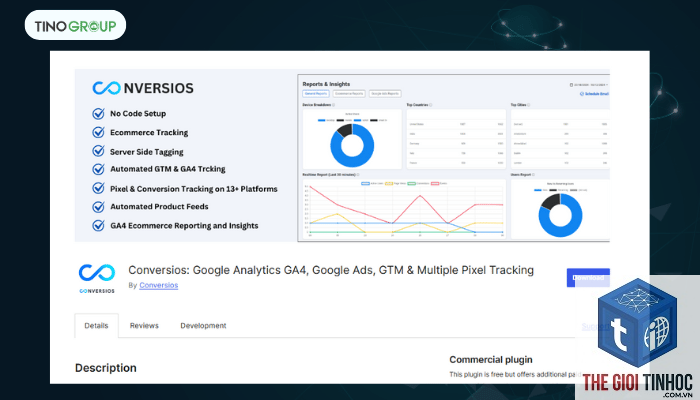Click the 'Automated Product Feeds' checkmark icon
Image resolution: width=700 pixels, height=400 pixels.
98,207
